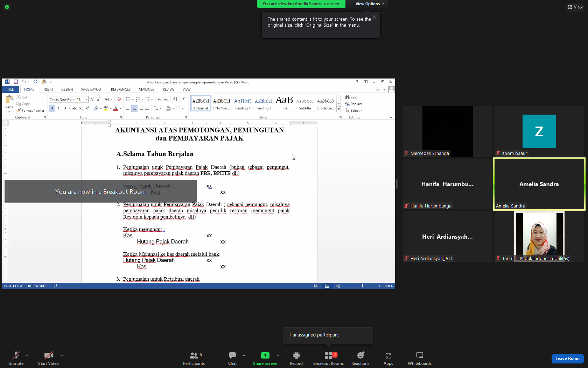Click the Share Screen icon
The image size is (588, 368).
[x=265, y=355]
